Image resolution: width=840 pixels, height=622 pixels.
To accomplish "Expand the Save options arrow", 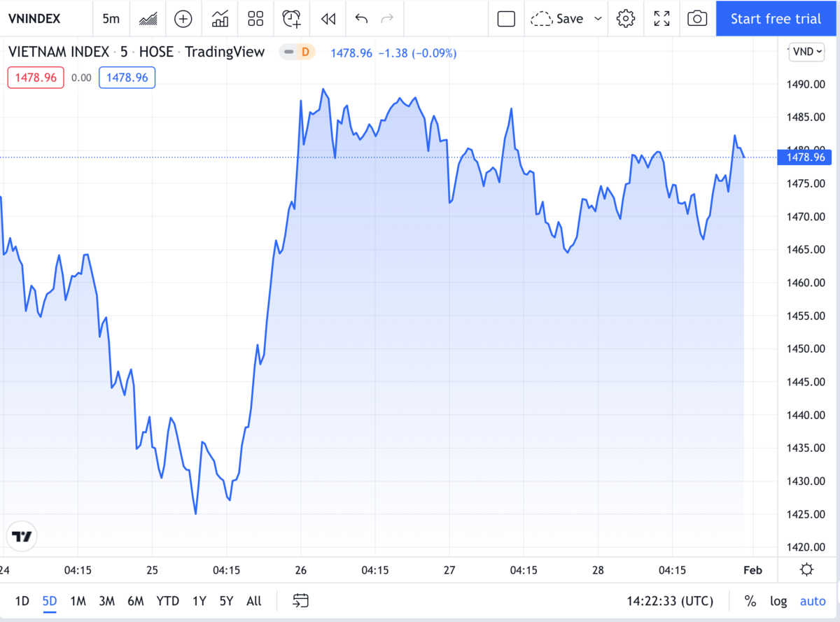I will coord(598,18).
